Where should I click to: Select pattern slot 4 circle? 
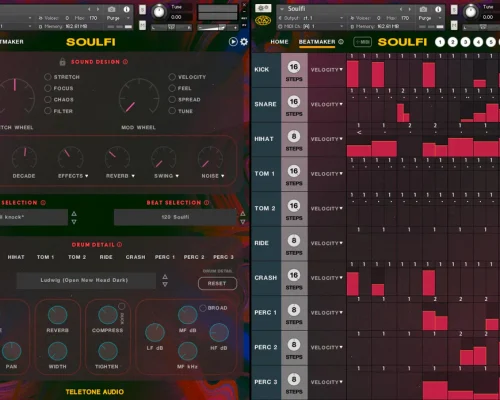click(x=478, y=42)
